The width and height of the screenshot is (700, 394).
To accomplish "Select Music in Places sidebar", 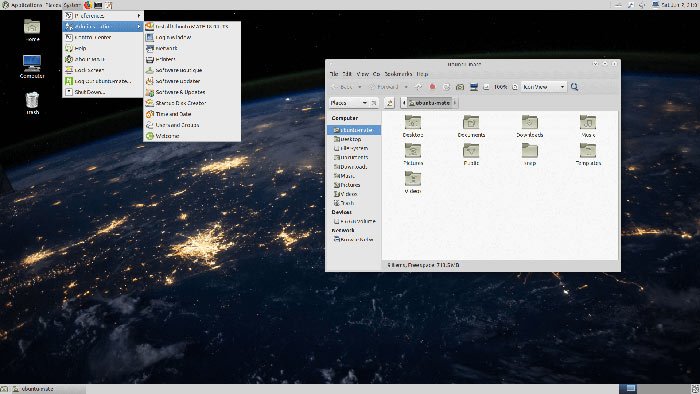I will 354,176.
